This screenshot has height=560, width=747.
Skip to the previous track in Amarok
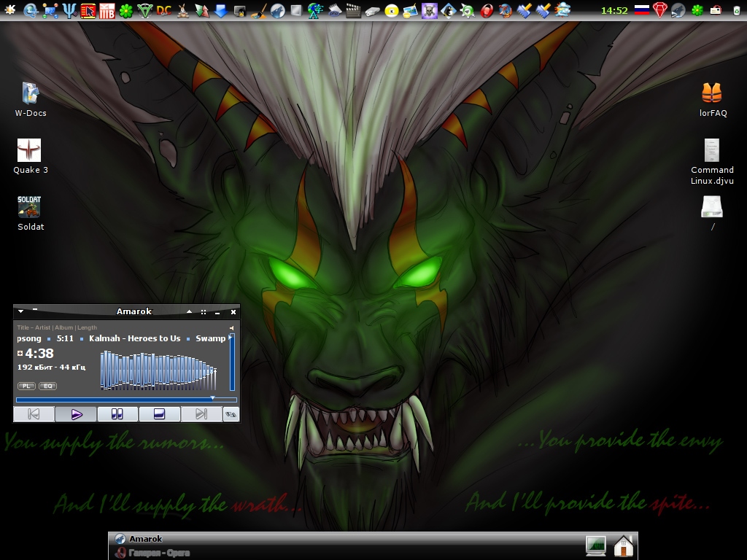tap(34, 414)
